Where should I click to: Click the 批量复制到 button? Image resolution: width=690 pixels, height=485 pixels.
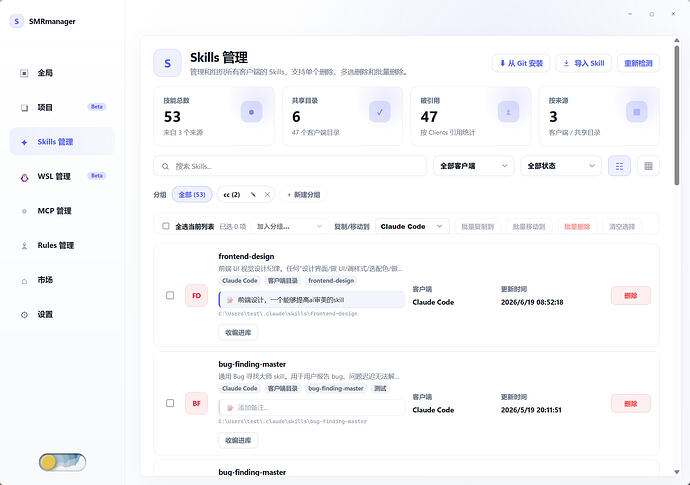[x=477, y=227]
